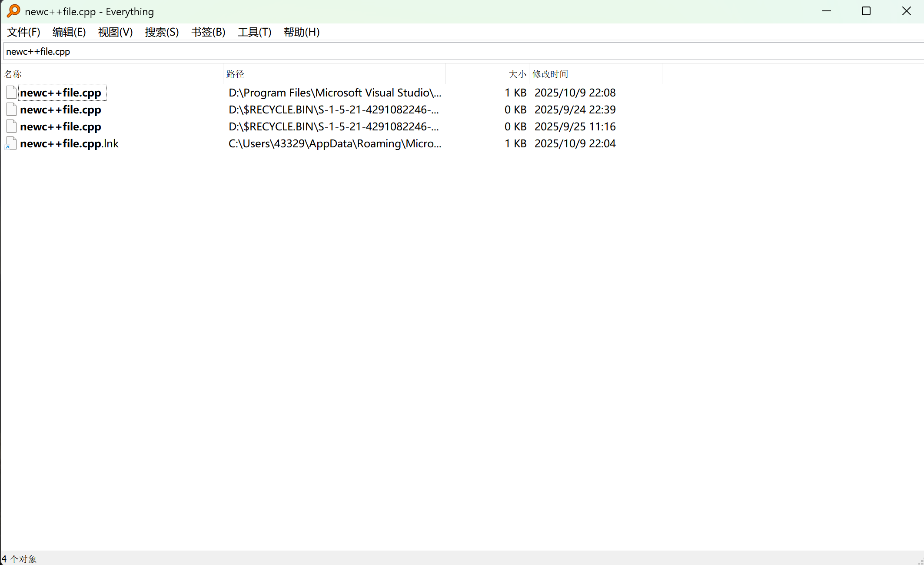Click path C:\Users\43329\AppData\Roaming\Micro...
This screenshot has width=924, height=565.
(x=335, y=143)
